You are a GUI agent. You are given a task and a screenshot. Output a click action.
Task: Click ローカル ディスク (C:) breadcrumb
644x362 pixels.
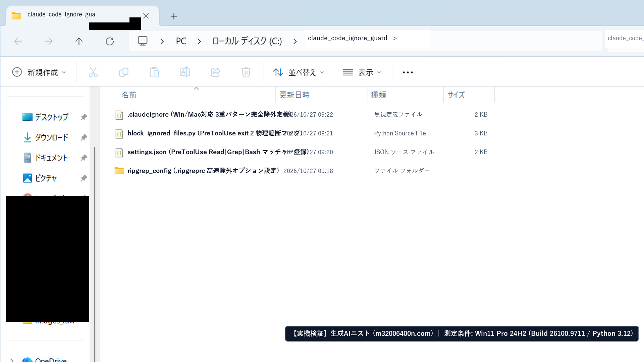point(247,41)
